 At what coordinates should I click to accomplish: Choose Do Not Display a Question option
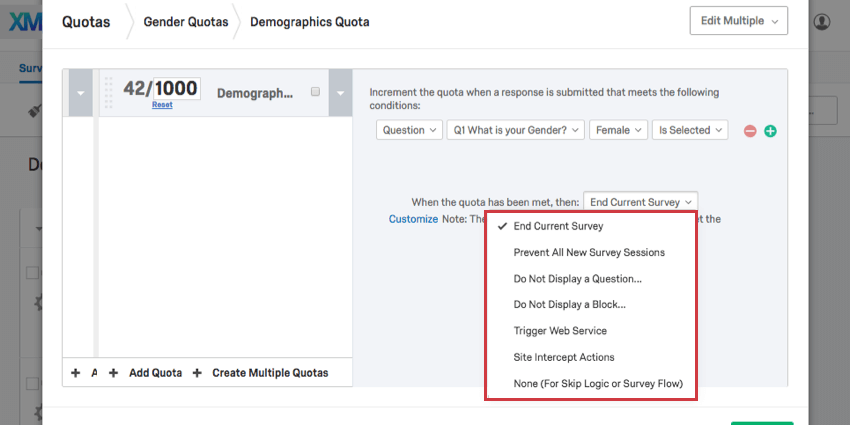(577, 278)
